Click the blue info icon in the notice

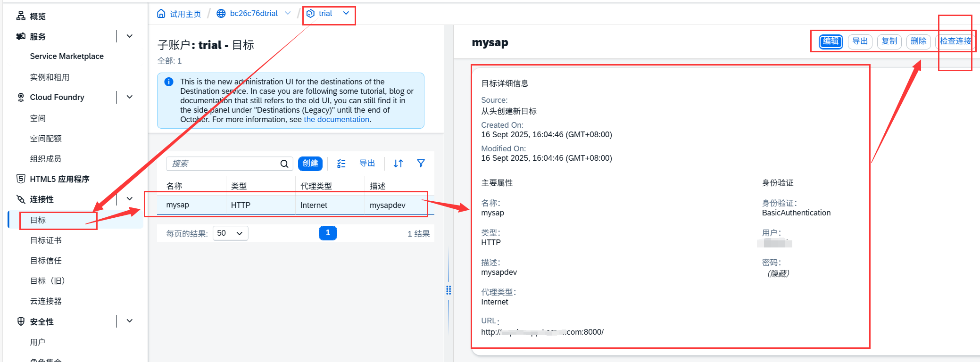pyautogui.click(x=169, y=82)
